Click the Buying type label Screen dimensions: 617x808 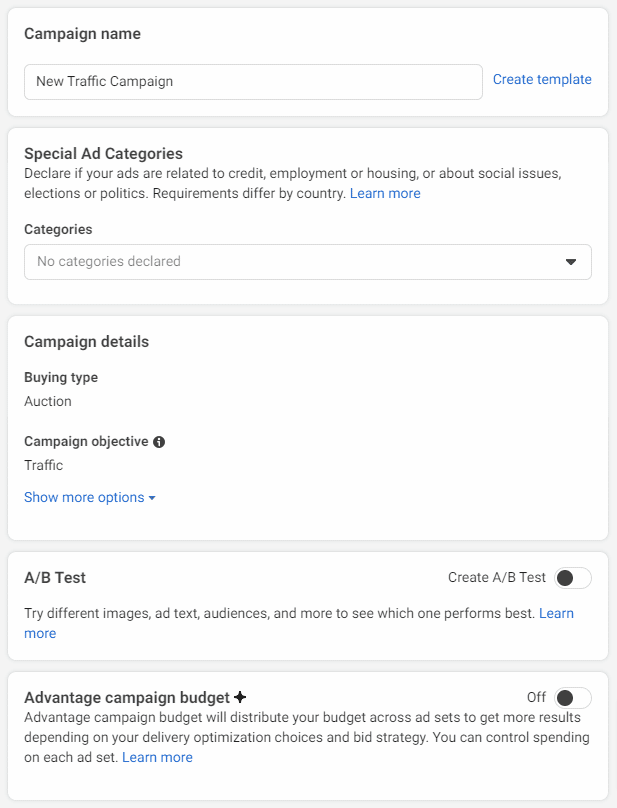coord(61,377)
